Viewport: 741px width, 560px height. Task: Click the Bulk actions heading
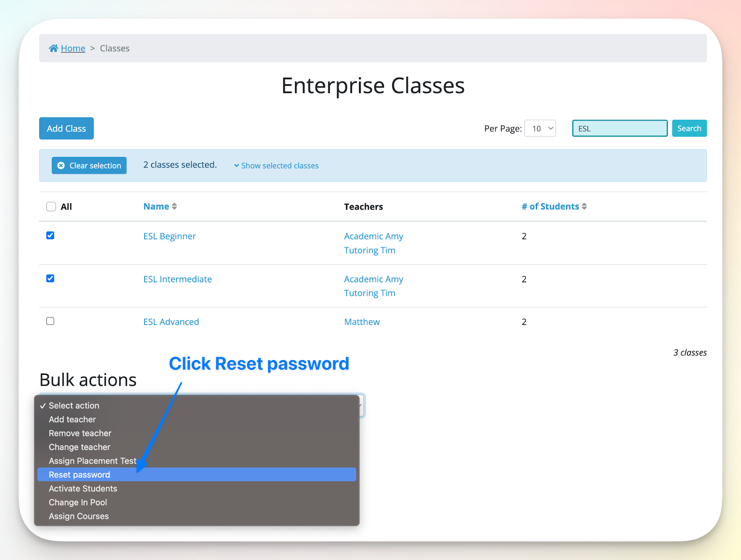[x=88, y=380]
